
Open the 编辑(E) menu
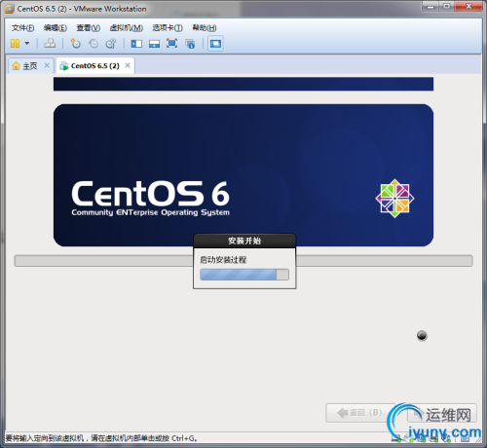[56, 28]
